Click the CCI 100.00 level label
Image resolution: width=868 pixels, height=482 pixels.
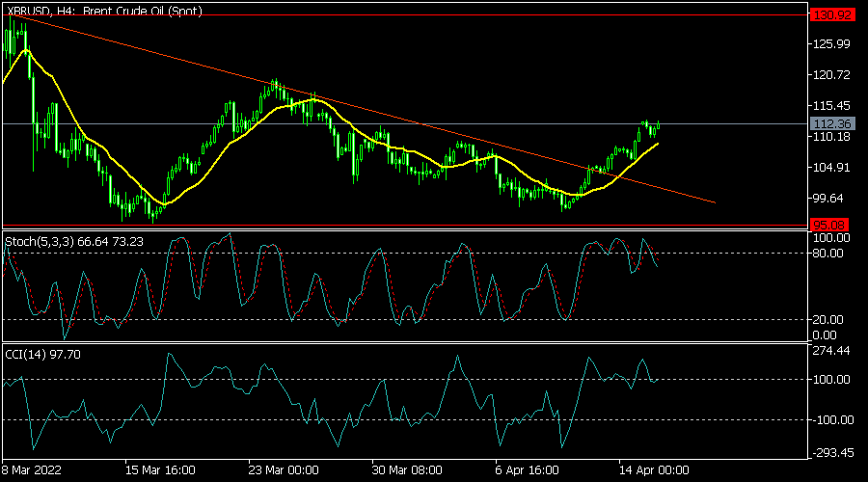831,380
